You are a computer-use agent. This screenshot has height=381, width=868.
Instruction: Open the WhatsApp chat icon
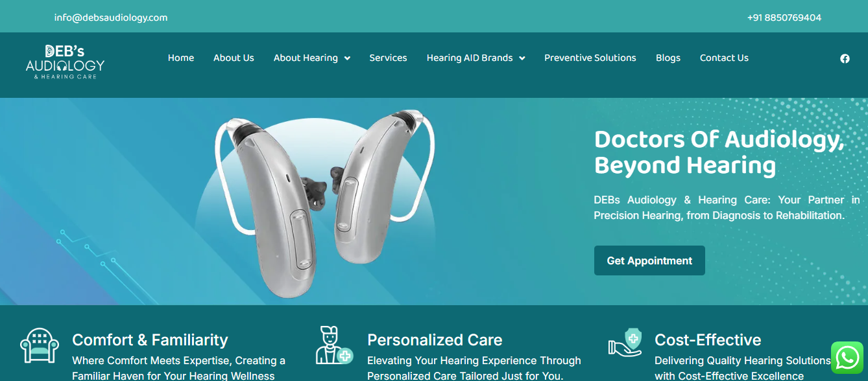[847, 358]
